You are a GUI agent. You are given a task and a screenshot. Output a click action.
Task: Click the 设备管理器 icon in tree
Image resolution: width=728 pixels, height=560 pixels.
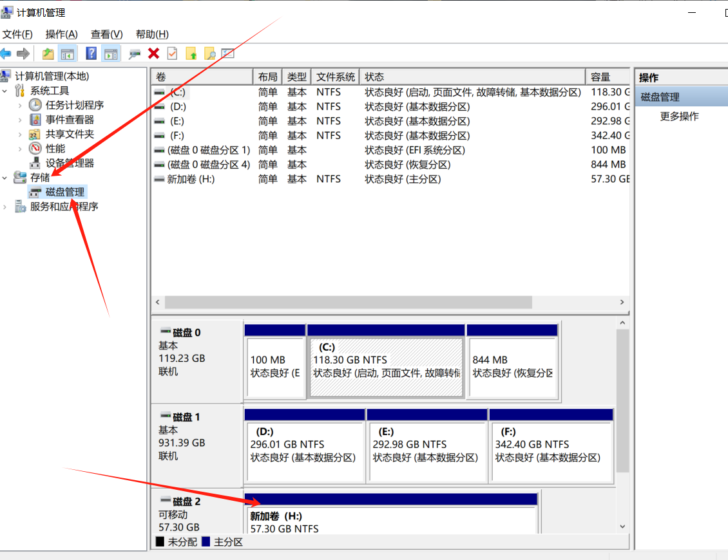click(x=35, y=163)
